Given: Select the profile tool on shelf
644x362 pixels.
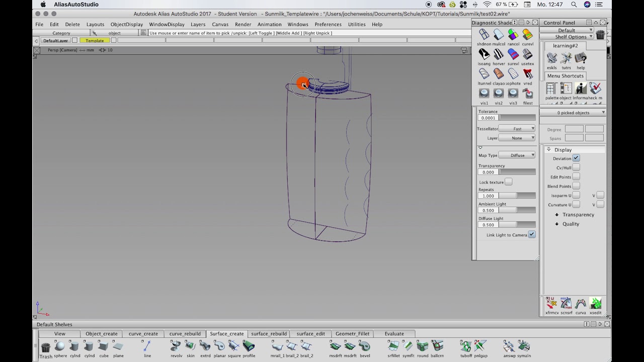Looking at the screenshot, I should [x=249, y=346].
